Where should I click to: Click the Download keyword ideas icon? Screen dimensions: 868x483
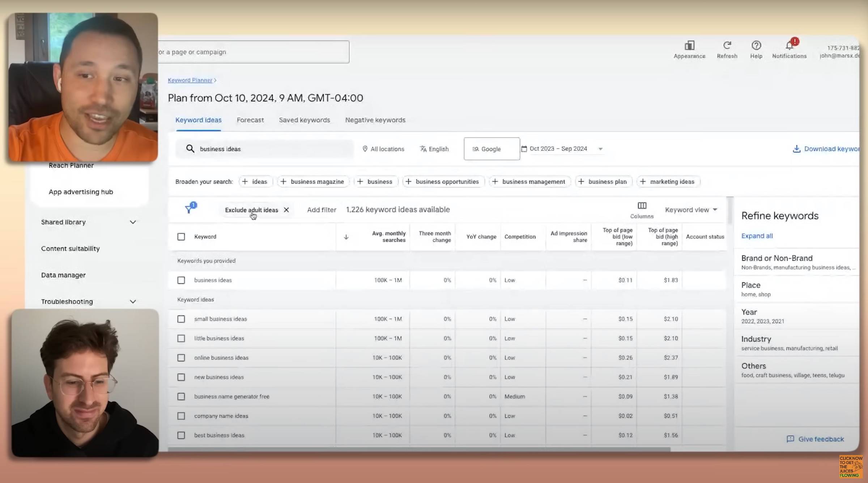pos(796,149)
